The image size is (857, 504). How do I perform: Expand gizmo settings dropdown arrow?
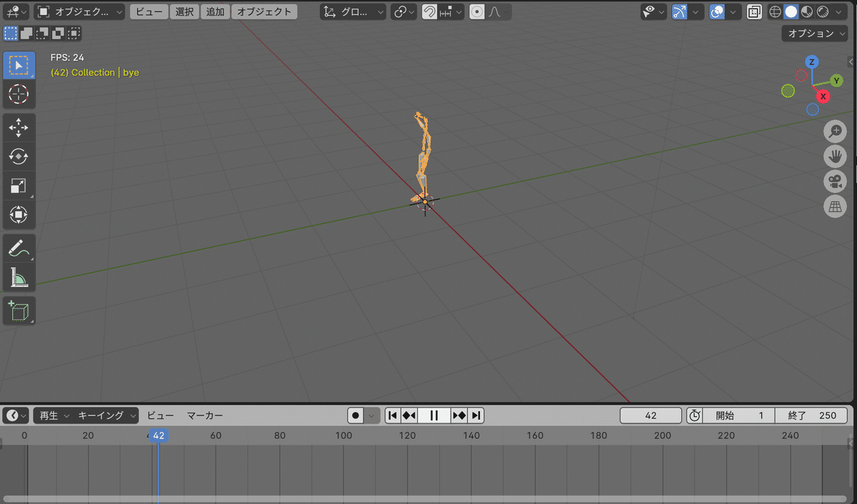coord(696,11)
